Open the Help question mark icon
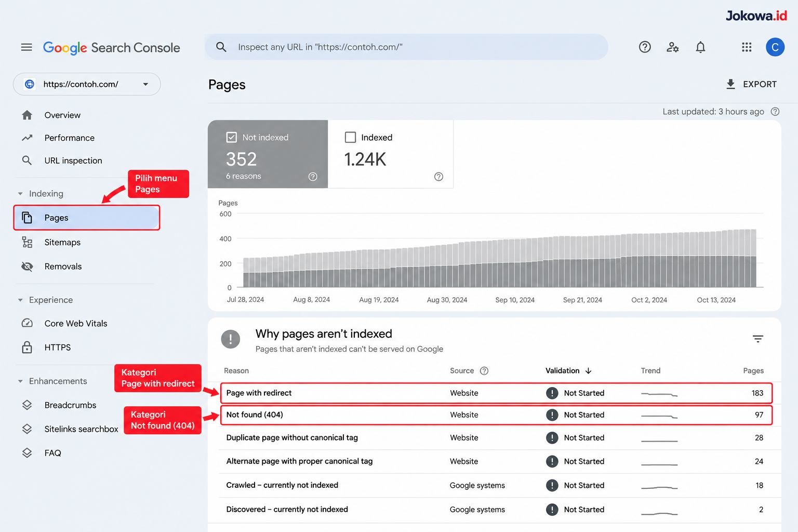 pos(645,47)
